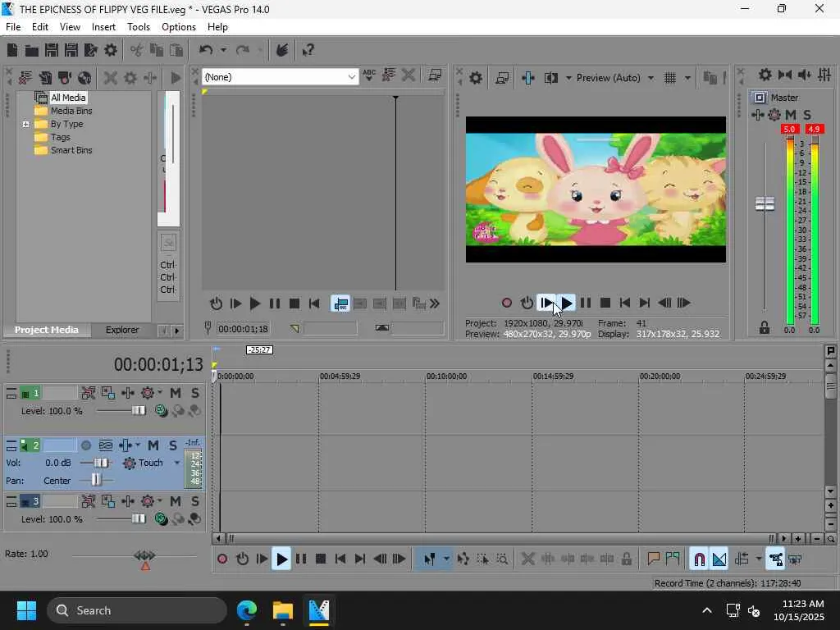Mute video track 1
This screenshot has width=840, height=630.
tap(176, 393)
